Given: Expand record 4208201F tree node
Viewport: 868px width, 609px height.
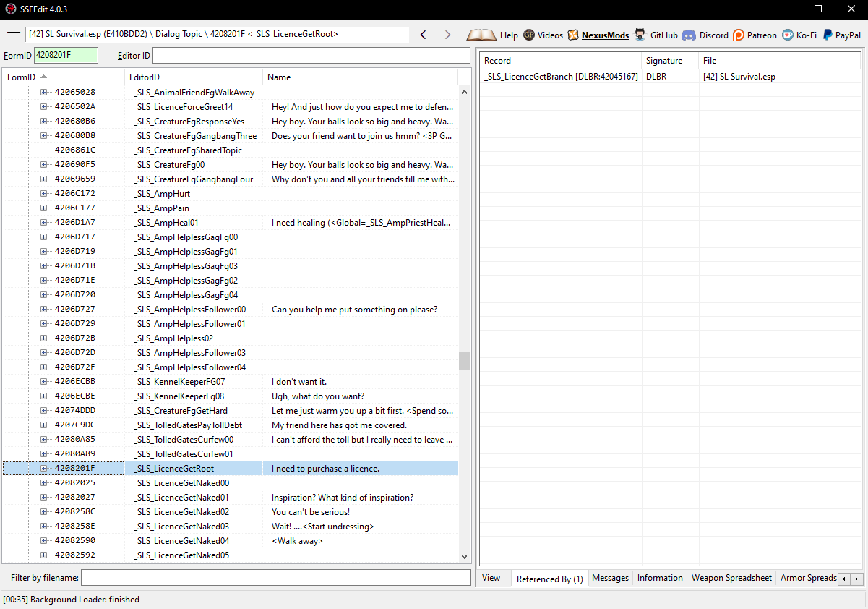Looking at the screenshot, I should [43, 468].
